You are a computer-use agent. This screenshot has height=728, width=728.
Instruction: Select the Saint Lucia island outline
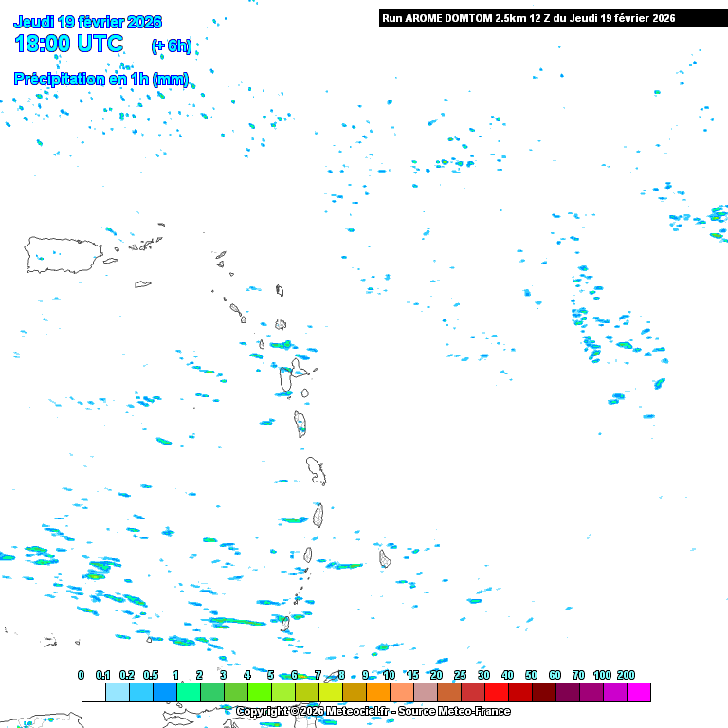[x=318, y=515]
